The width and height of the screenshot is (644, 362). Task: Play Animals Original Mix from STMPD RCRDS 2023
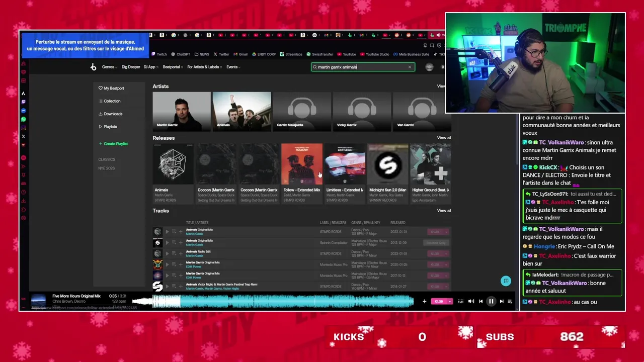coord(167,232)
